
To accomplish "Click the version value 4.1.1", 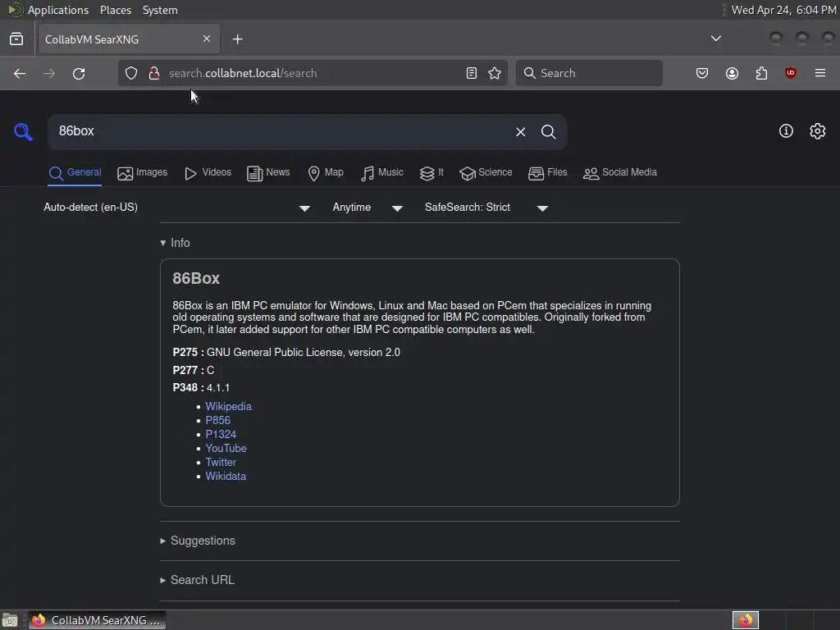I will (x=218, y=388).
